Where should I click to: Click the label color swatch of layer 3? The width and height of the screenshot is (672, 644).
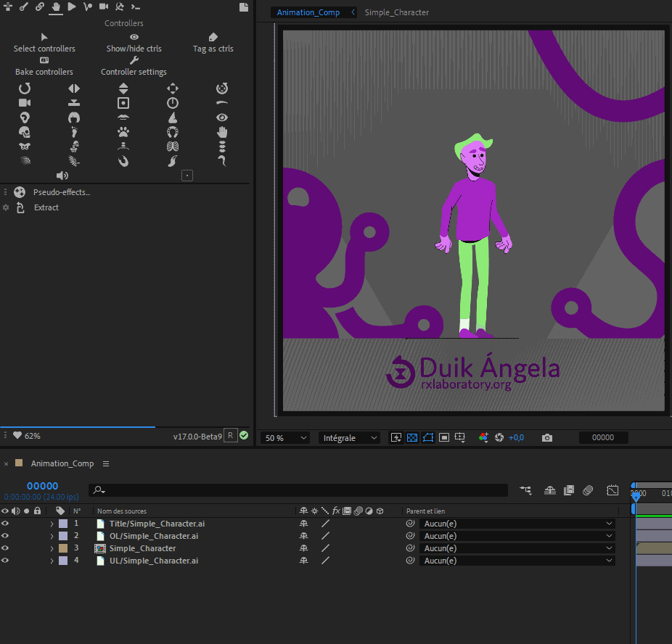63,548
